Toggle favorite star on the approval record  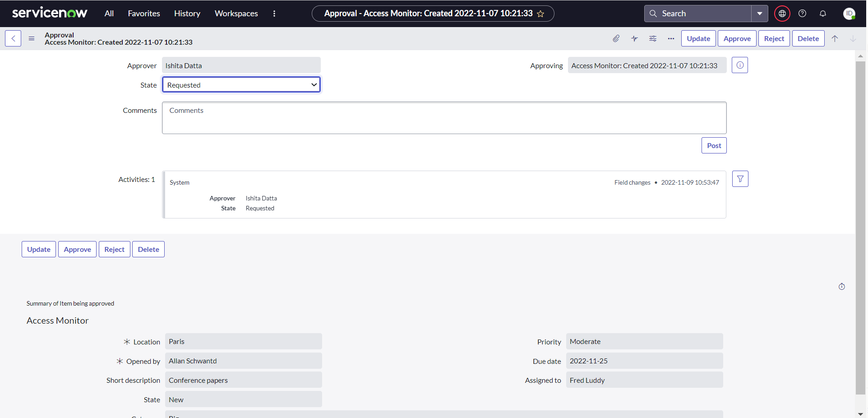(541, 14)
